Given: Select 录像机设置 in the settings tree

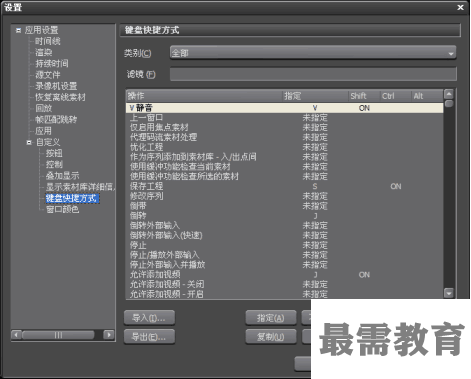Looking at the screenshot, I should coord(56,86).
